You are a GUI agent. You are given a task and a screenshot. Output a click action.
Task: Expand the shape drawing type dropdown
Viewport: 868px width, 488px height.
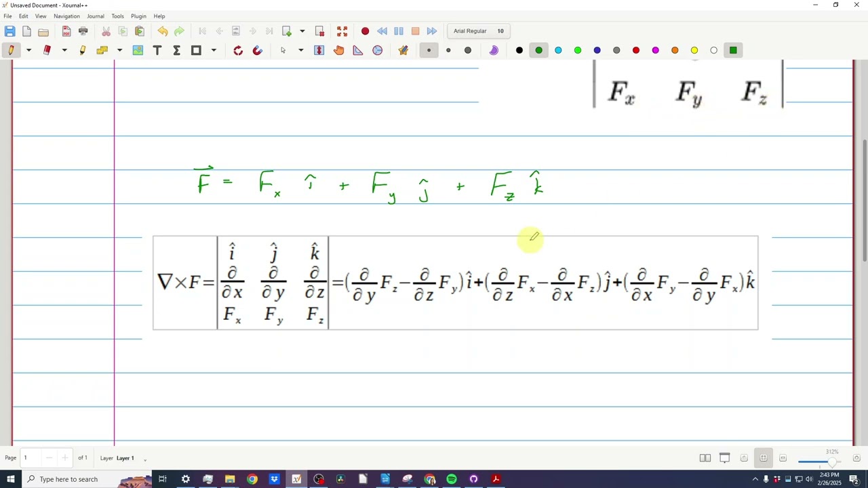click(x=214, y=50)
